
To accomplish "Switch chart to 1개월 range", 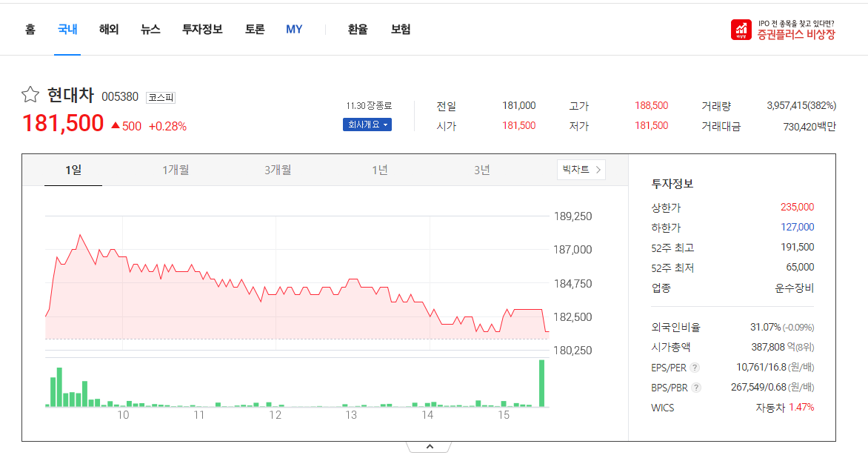I will click(176, 170).
